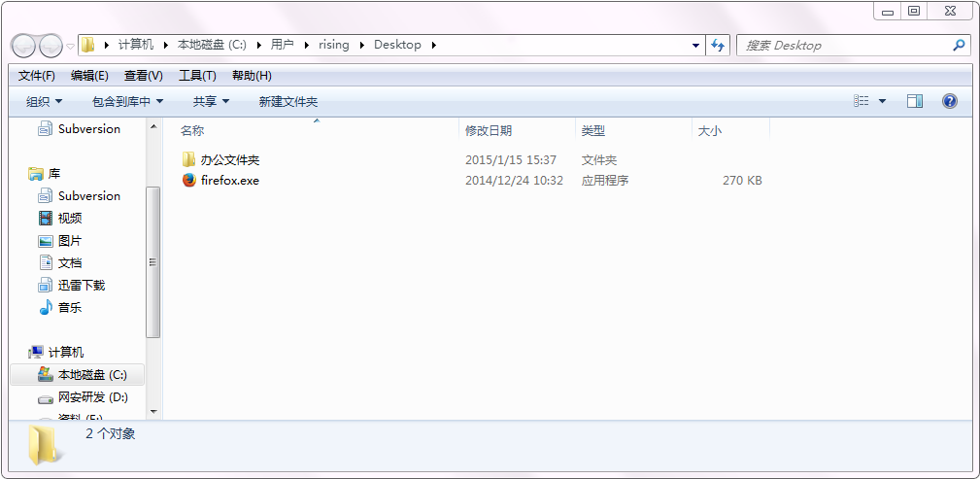Open the 办公文件夹 folder icon
Screen dimensions: 980x479
(x=189, y=160)
